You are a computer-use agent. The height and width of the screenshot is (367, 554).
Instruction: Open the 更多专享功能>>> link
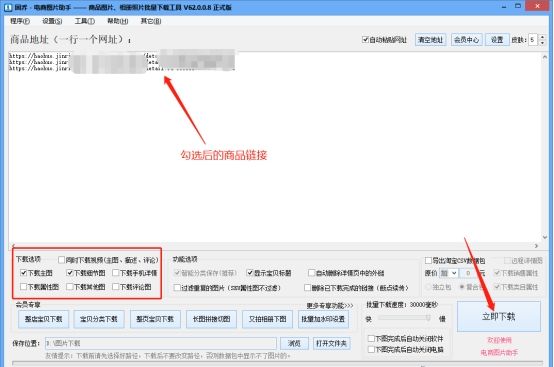click(330, 306)
